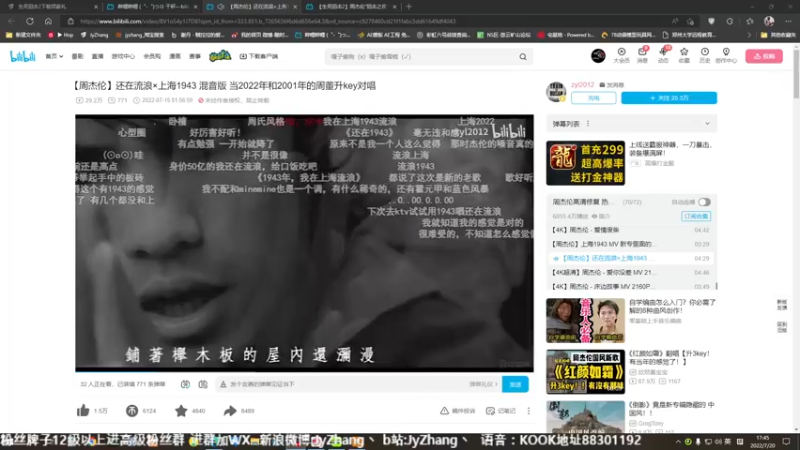Toggle danmaku display switch below the player
Viewport: 800px width, 450px height.
(185, 384)
